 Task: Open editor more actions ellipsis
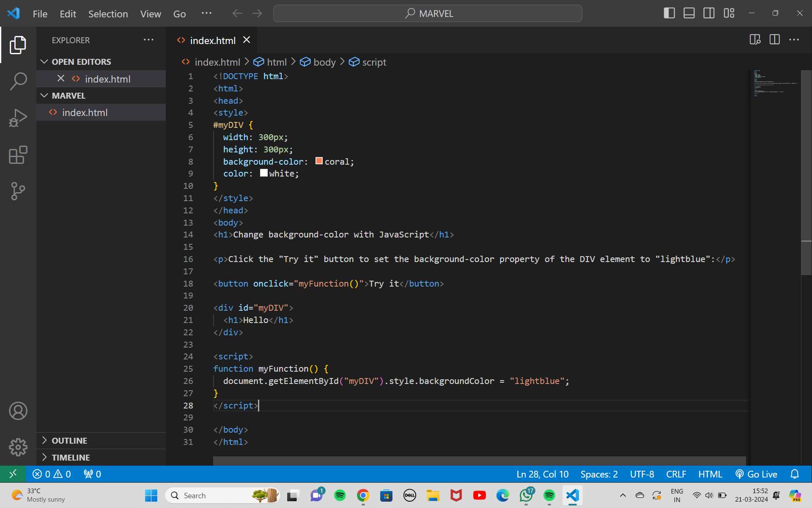click(794, 40)
